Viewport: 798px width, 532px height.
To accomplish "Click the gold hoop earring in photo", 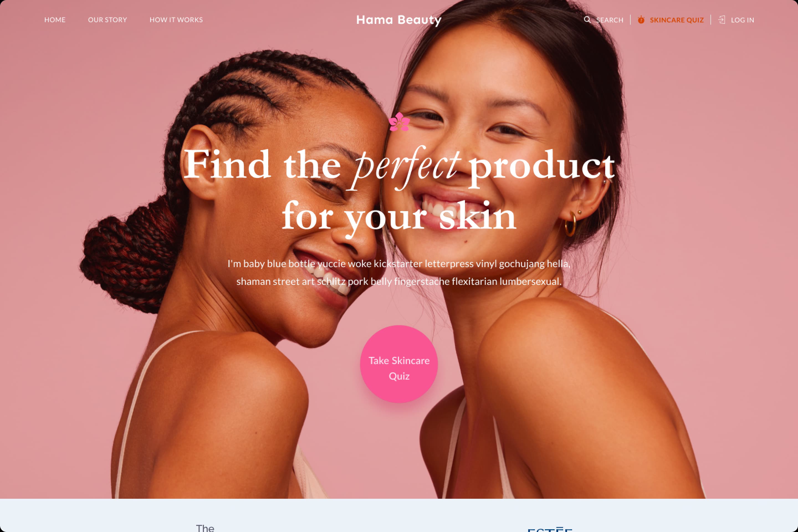I will [571, 223].
